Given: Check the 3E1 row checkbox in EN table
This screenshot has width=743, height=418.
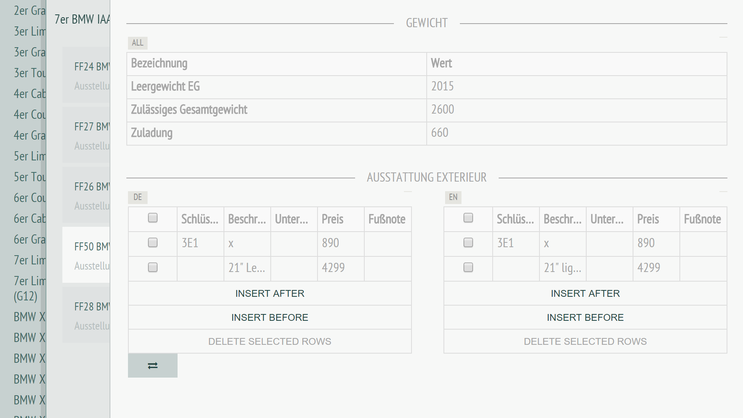Looking at the screenshot, I should [468, 243].
